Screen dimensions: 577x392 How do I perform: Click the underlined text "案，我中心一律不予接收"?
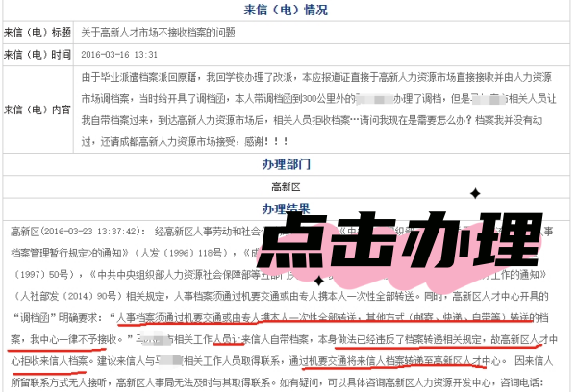64,339
